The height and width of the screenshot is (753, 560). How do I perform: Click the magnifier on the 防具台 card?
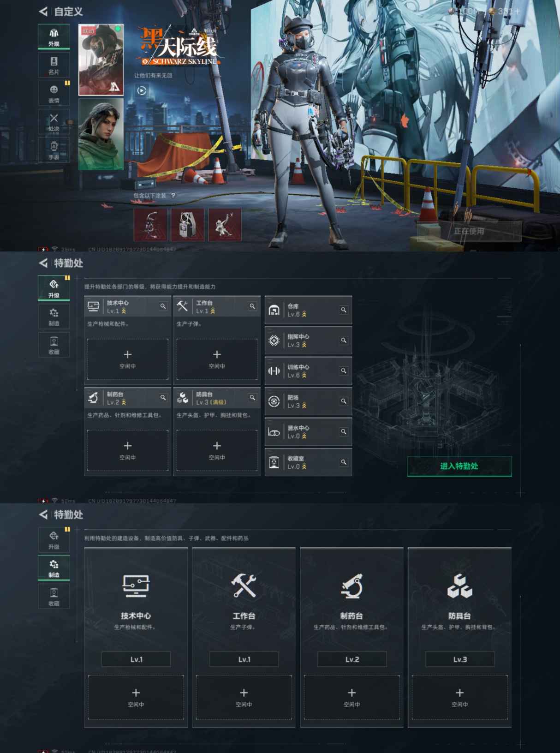point(252,397)
